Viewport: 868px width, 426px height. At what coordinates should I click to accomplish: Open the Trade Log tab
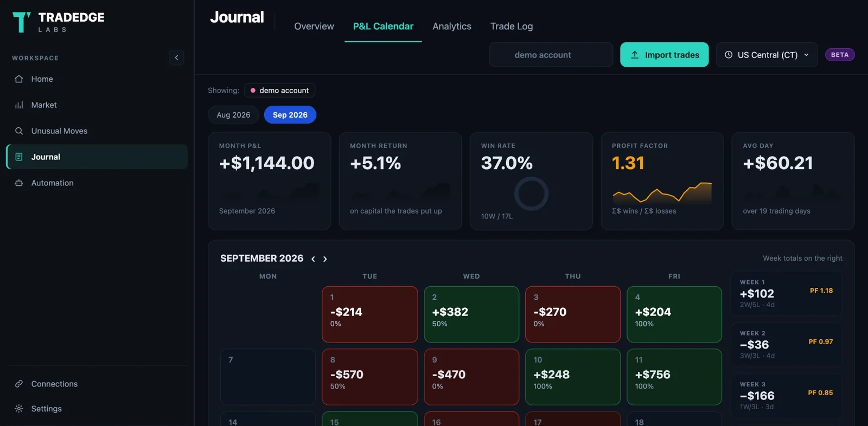[x=512, y=26]
